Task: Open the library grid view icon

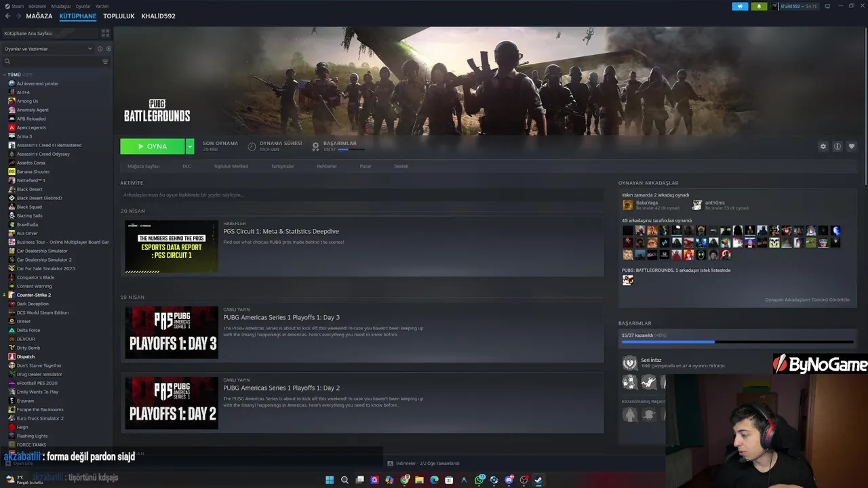Action: [105, 33]
